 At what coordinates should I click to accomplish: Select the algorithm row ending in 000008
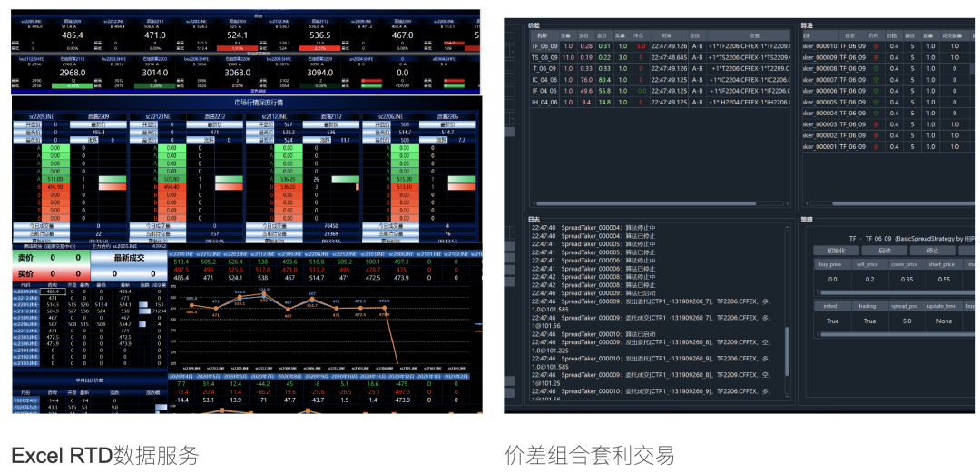point(888,69)
